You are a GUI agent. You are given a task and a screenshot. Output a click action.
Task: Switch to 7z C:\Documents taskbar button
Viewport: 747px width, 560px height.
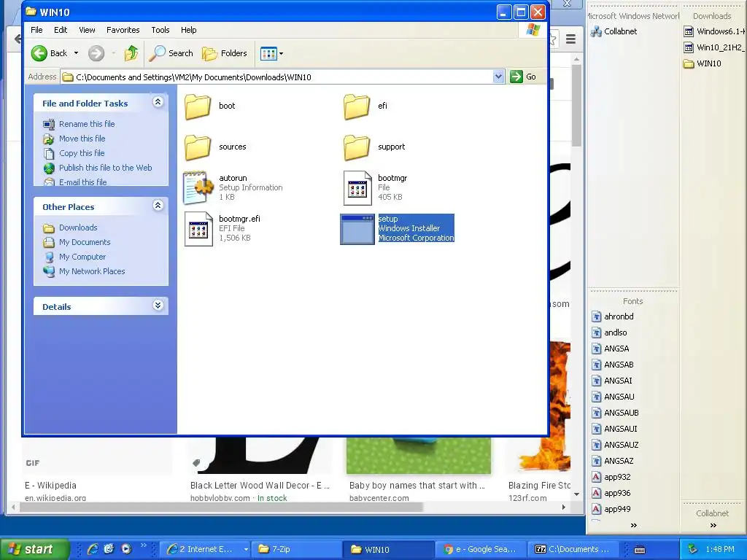click(x=573, y=550)
